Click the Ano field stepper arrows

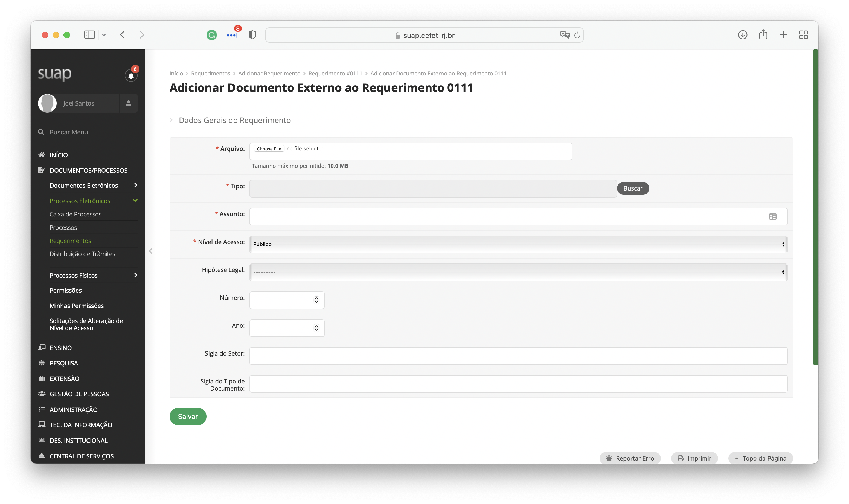[x=316, y=328]
